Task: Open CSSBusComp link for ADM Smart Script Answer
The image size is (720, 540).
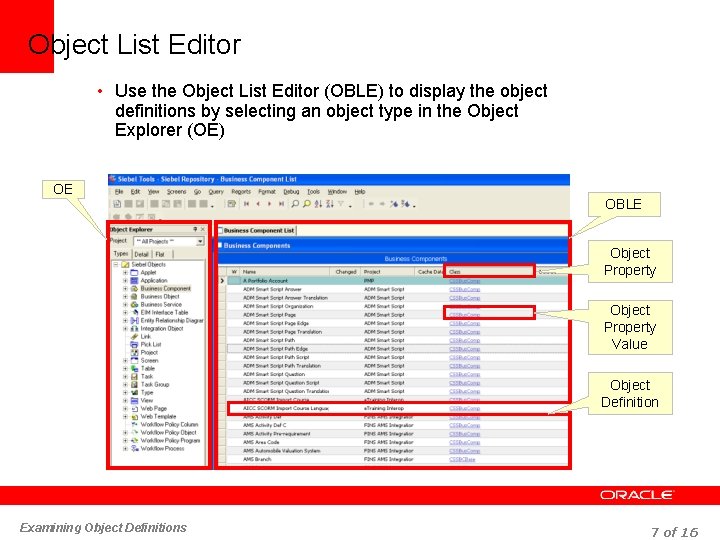Action: [x=464, y=289]
